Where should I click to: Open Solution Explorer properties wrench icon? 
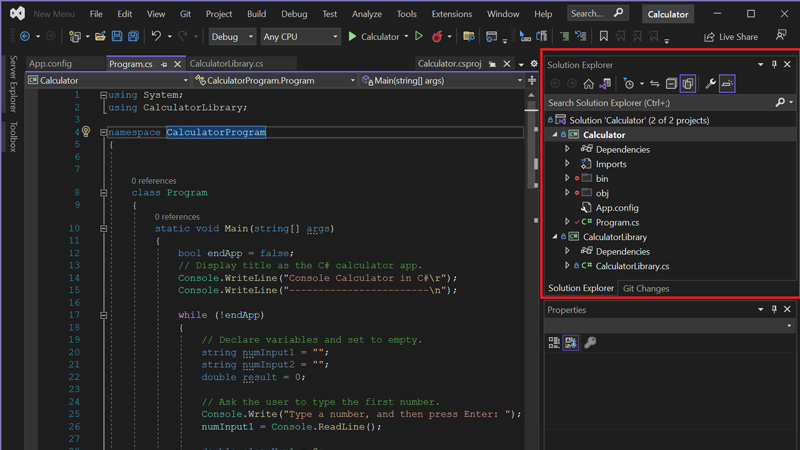[710, 84]
